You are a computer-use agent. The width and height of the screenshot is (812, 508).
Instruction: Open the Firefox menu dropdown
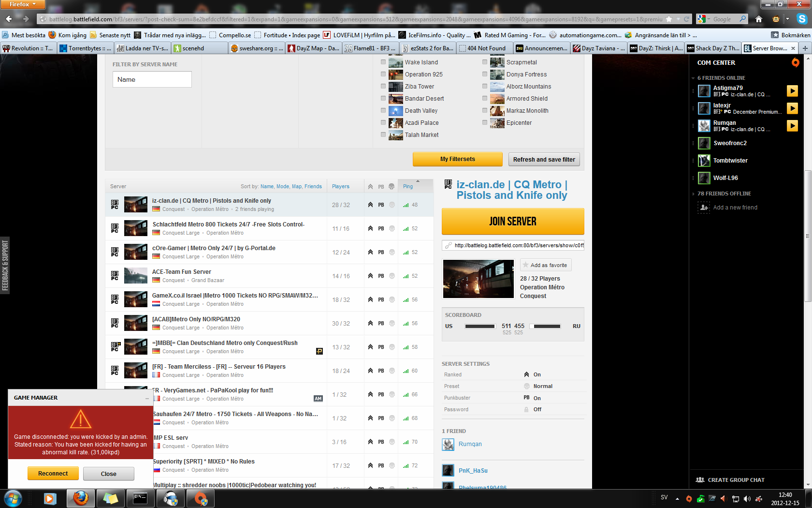[x=22, y=4]
